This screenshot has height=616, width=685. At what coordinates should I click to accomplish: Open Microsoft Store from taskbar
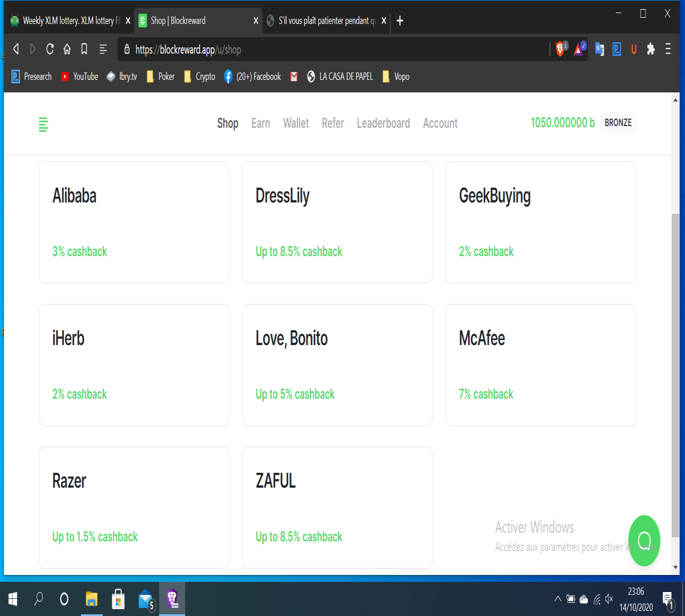pyautogui.click(x=118, y=599)
